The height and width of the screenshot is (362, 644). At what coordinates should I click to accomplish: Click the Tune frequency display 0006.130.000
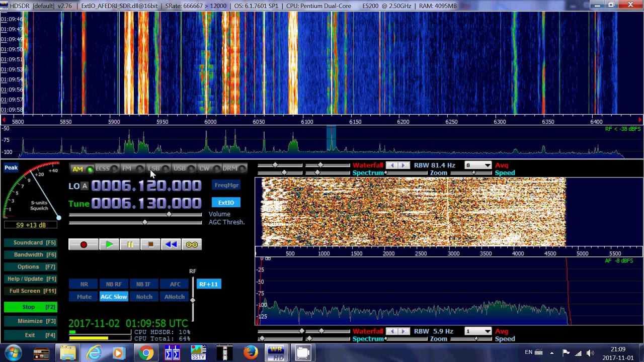(146, 203)
